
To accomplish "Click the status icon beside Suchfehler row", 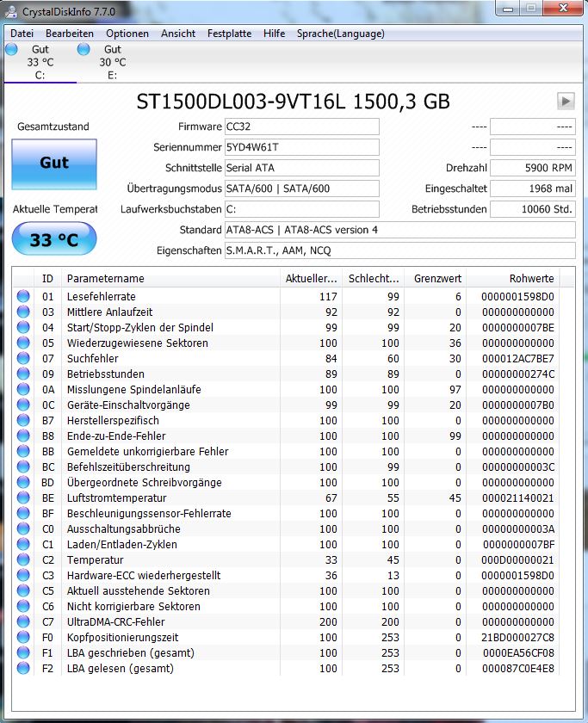I will pos(22,359).
